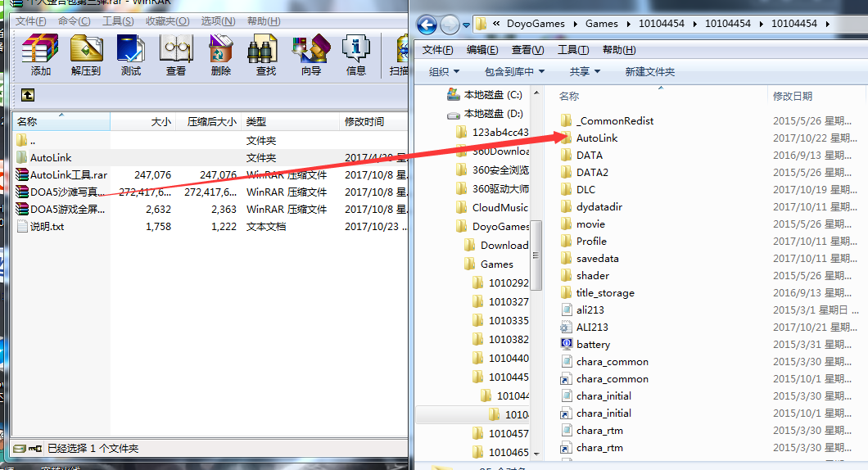
Task: Click Explorer back navigation arrow
Action: point(427,25)
